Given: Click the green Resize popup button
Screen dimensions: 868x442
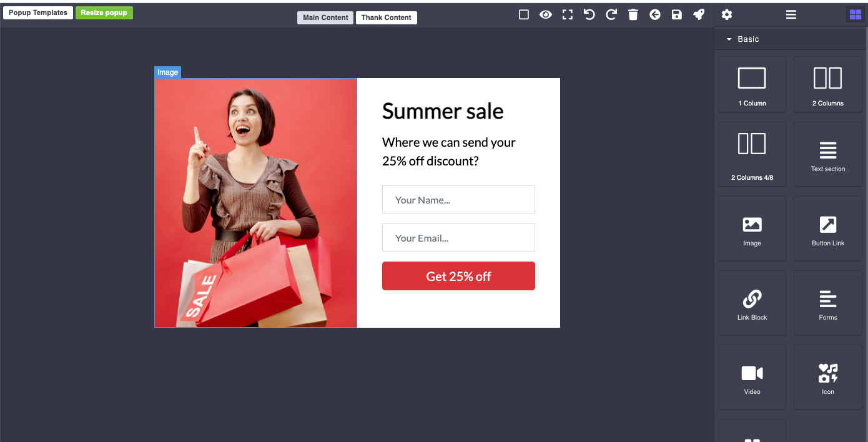Looking at the screenshot, I should tap(104, 12).
